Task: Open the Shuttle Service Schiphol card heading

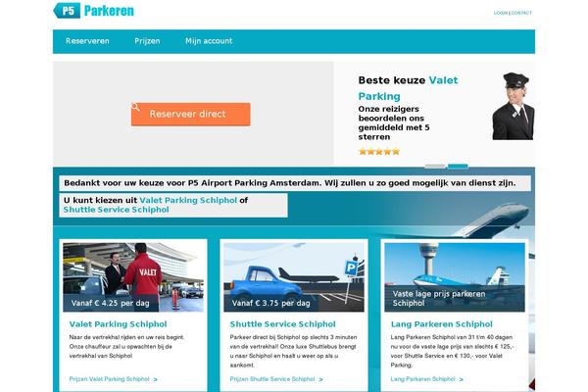Action: [283, 324]
